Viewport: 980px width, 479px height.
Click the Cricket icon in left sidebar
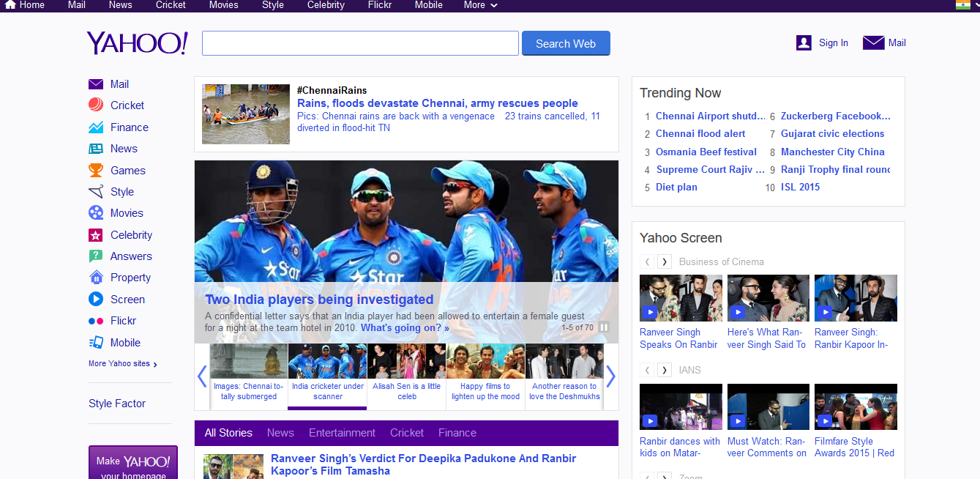point(96,105)
